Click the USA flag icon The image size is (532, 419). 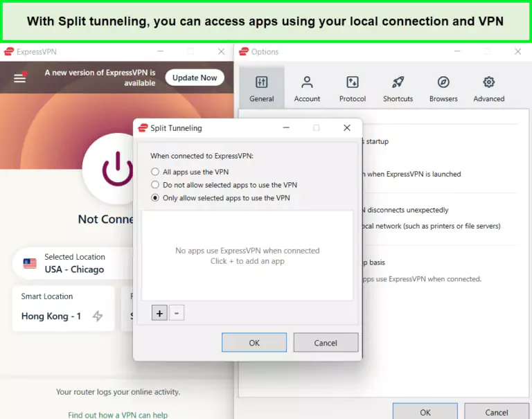tap(30, 264)
